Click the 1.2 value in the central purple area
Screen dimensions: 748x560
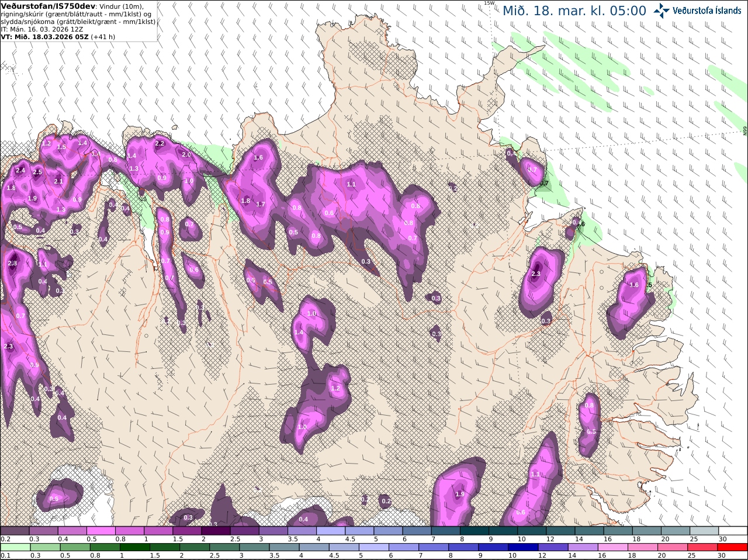point(335,388)
